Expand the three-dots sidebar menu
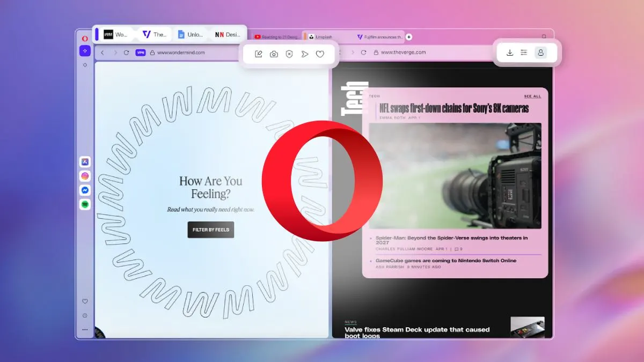644x362 pixels. (x=85, y=329)
